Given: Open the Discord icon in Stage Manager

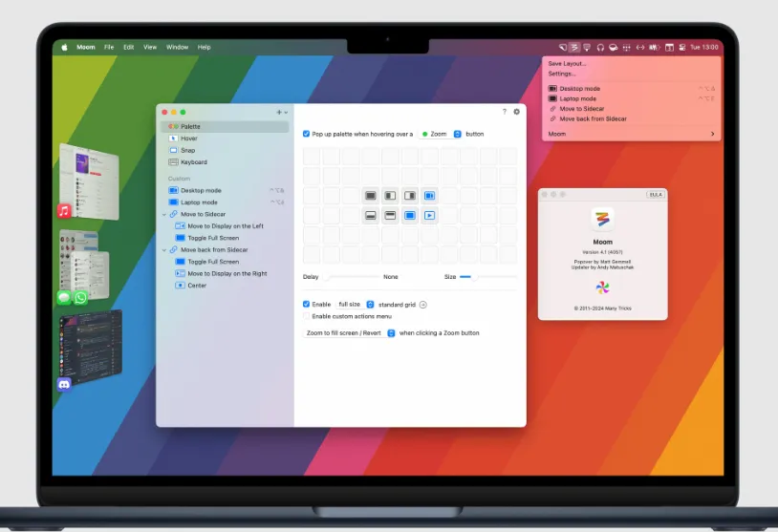Looking at the screenshot, I should pyautogui.click(x=64, y=384).
